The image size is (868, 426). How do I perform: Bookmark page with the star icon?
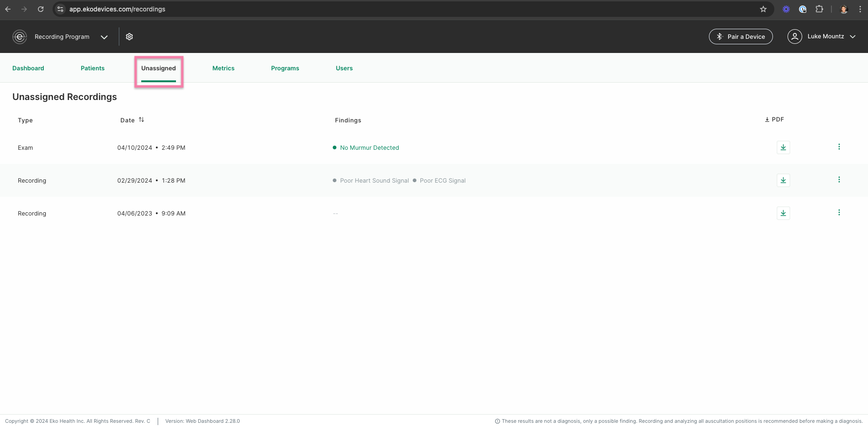pos(763,9)
